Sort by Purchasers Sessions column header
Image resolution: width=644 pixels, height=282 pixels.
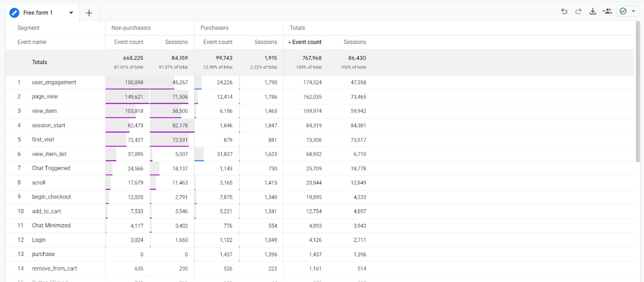[x=265, y=42]
